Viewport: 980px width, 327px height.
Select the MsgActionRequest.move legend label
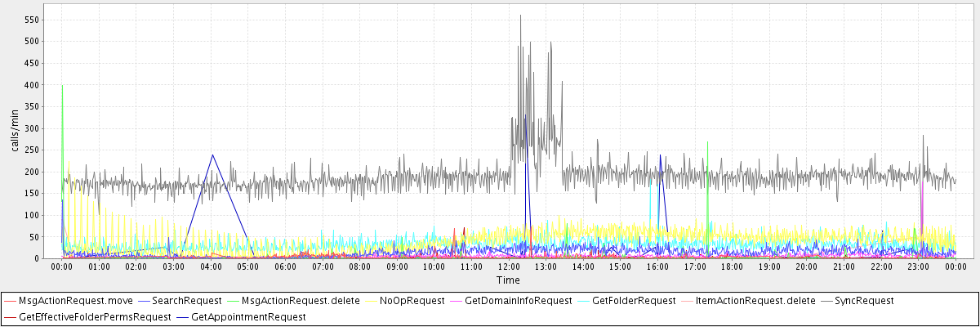pos(65,302)
